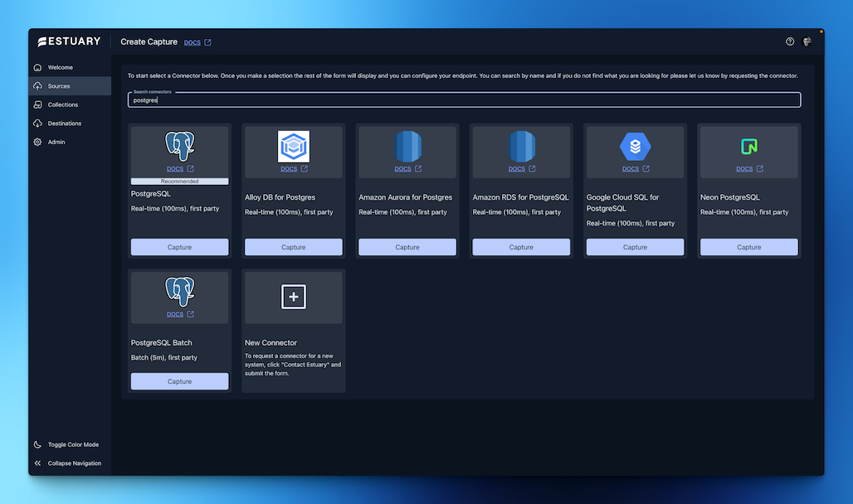Open DOCS link on Amazon RDS card

[x=516, y=168]
